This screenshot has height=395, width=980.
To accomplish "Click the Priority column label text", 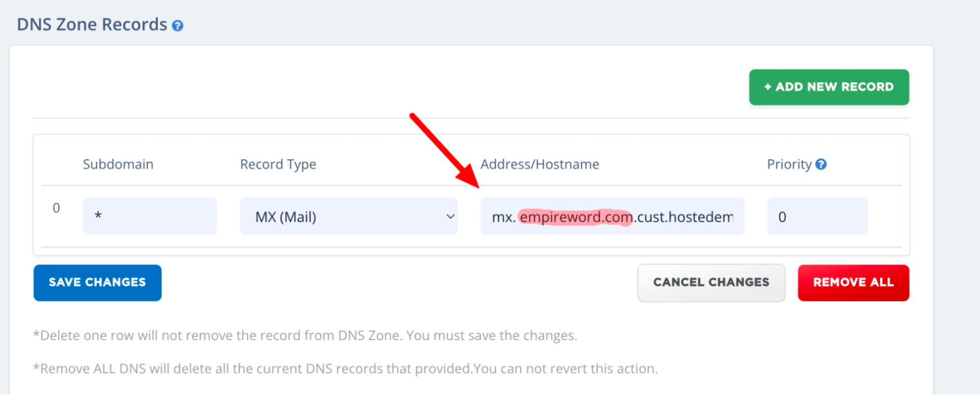I will 789,165.
